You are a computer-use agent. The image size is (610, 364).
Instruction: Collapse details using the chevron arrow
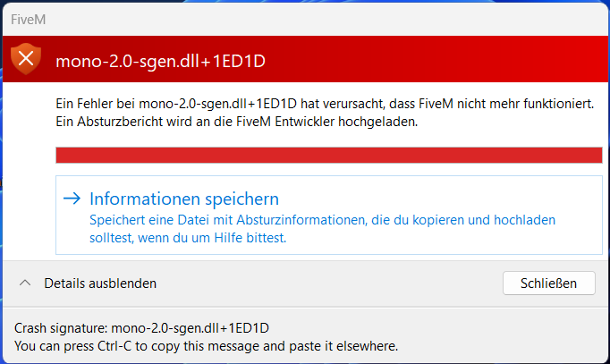(26, 284)
